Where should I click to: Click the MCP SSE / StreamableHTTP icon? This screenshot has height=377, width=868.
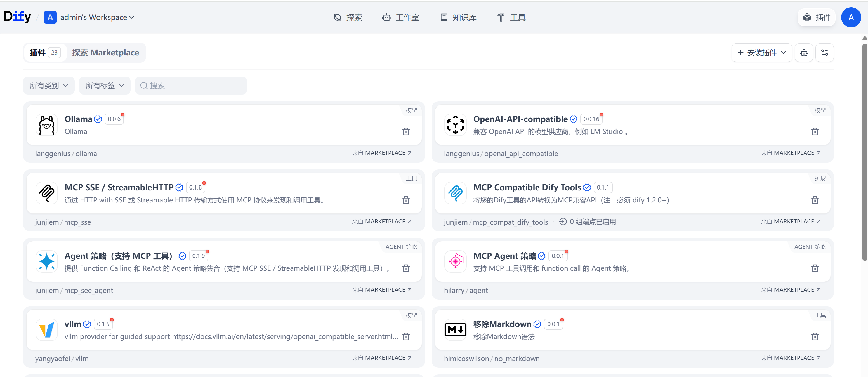click(x=46, y=193)
